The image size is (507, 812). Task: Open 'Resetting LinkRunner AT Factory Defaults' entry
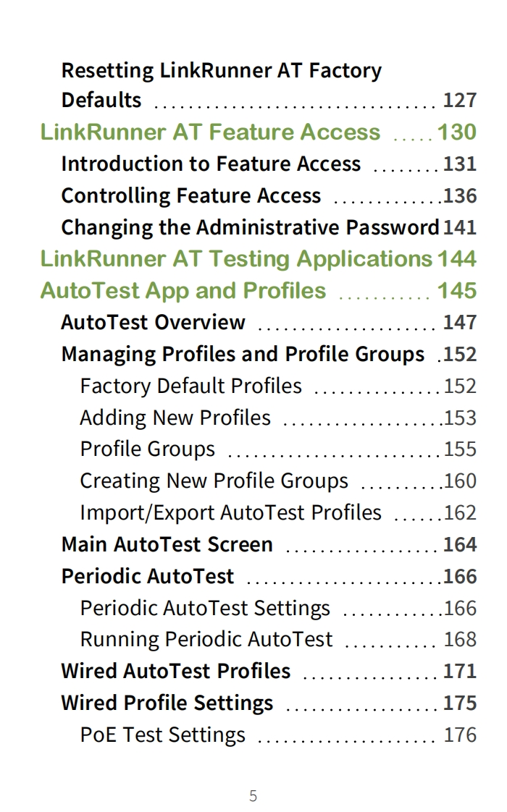coord(222,85)
